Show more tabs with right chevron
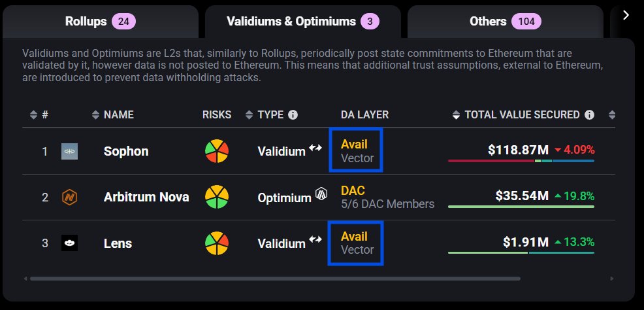Image resolution: width=644 pixels, height=310 pixels. (626, 15)
